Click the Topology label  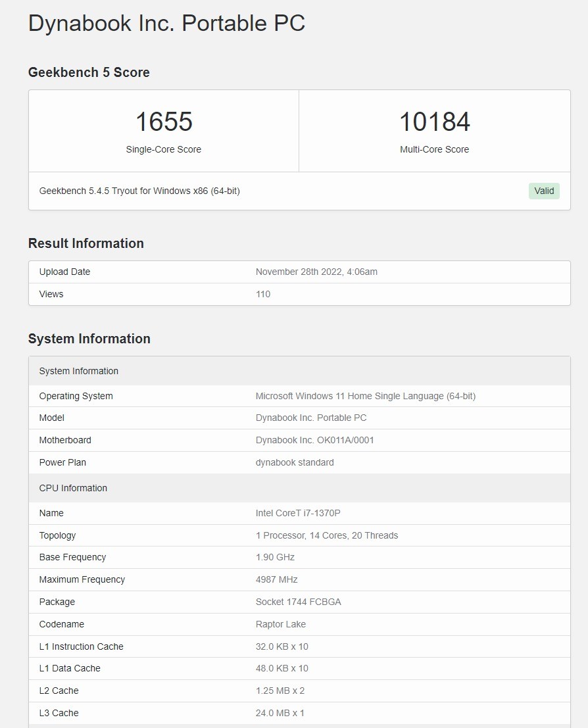pyautogui.click(x=57, y=535)
